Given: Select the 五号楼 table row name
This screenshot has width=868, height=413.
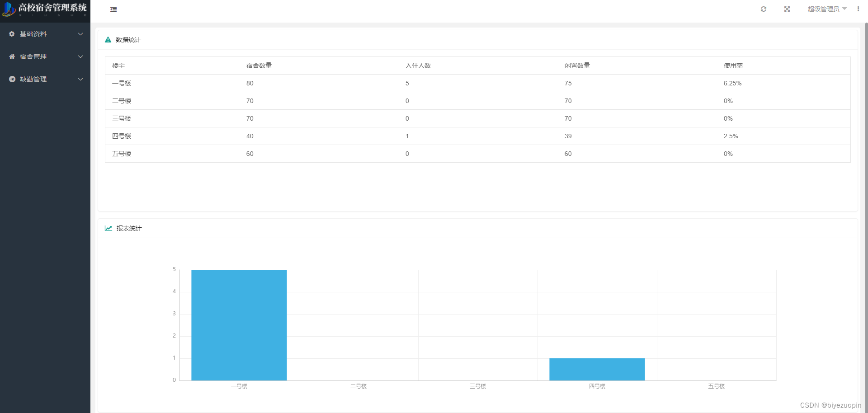Looking at the screenshot, I should pos(122,154).
